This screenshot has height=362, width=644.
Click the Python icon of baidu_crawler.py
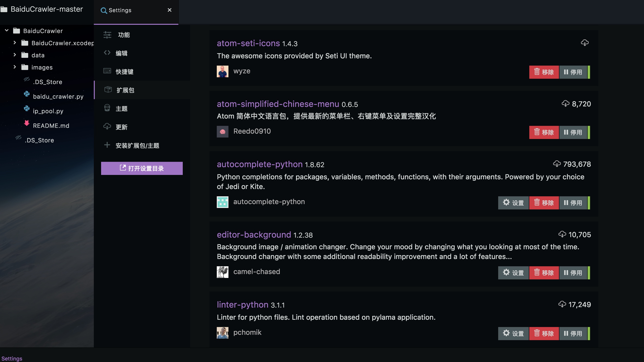click(x=27, y=94)
